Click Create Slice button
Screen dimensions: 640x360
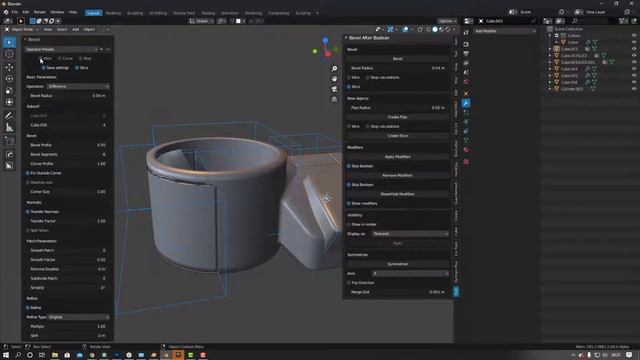398,136
